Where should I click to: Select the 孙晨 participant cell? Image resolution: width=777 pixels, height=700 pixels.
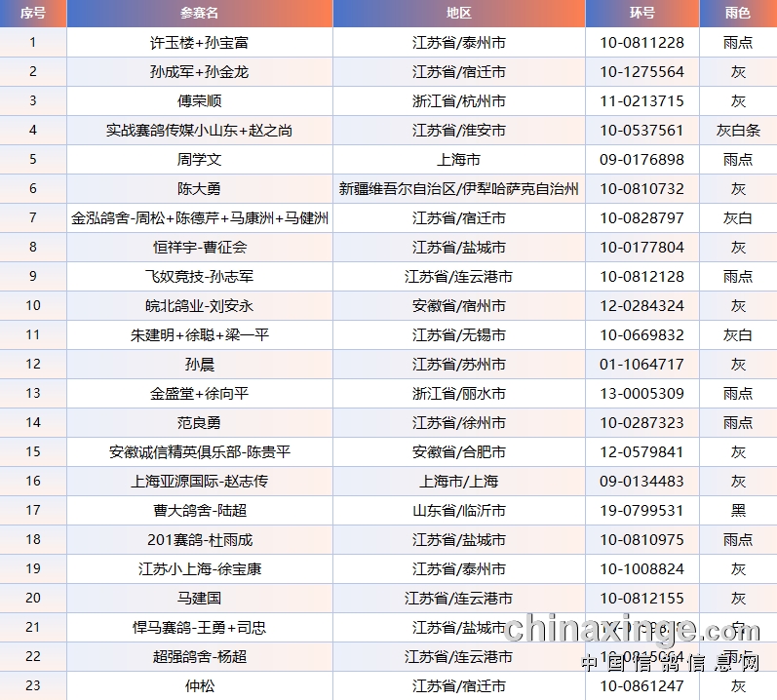tap(200, 365)
